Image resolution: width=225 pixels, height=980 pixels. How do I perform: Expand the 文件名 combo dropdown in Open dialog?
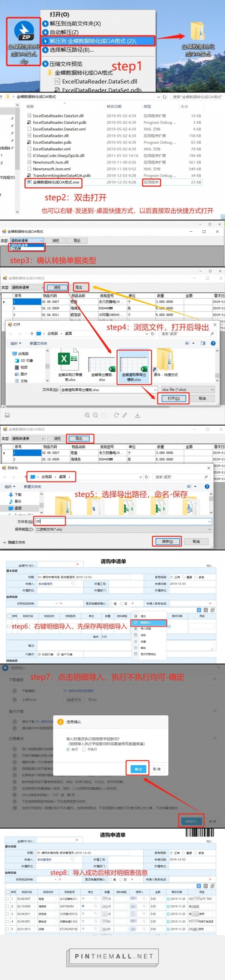pyautogui.click(x=155, y=390)
